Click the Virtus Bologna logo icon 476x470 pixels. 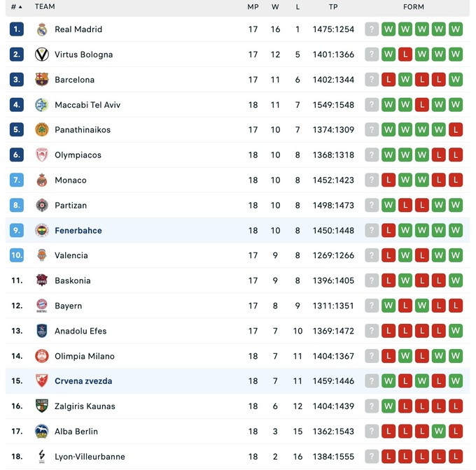(x=42, y=55)
